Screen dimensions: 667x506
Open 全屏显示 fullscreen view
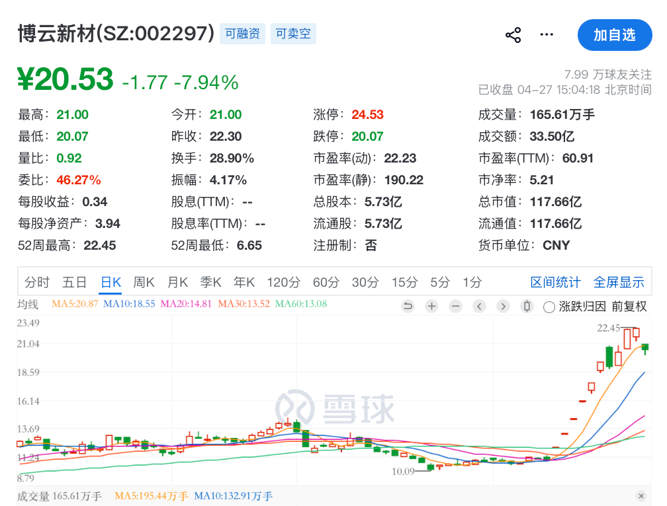(619, 282)
